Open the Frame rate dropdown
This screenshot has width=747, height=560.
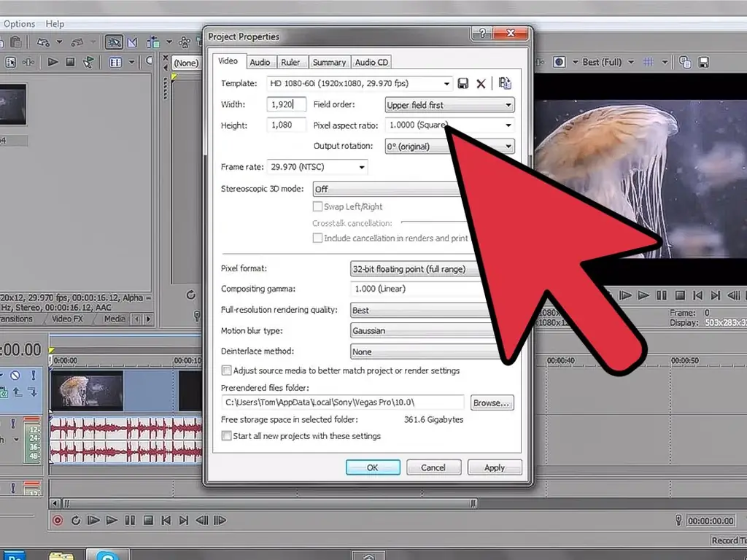pos(362,167)
